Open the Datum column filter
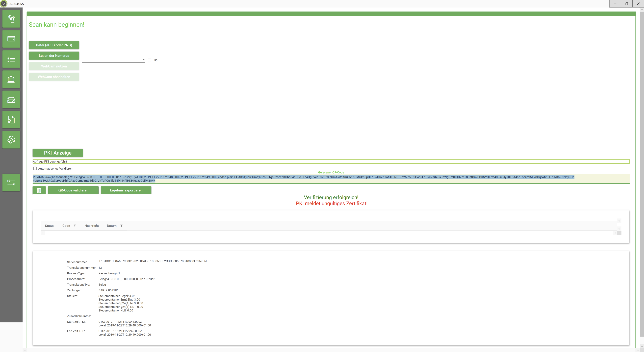 pos(121,226)
